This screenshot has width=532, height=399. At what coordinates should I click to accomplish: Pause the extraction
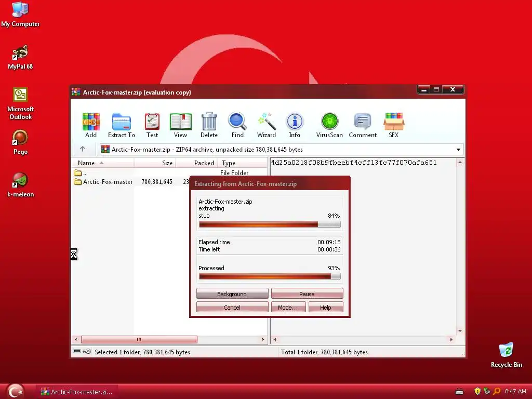point(307,294)
